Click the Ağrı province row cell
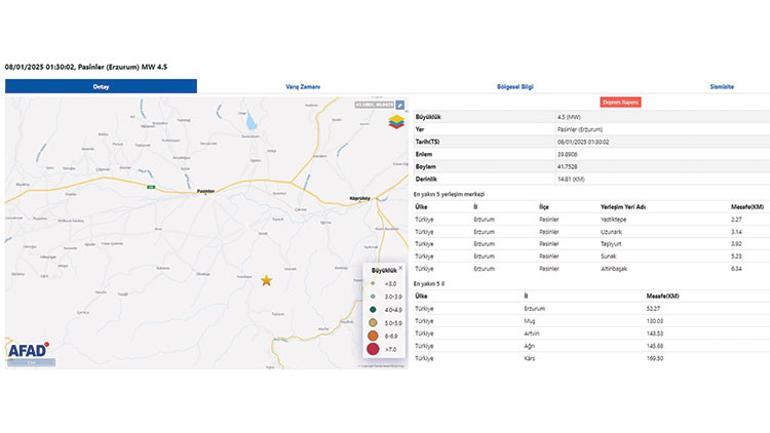The width and height of the screenshot is (770, 433). [x=529, y=346]
